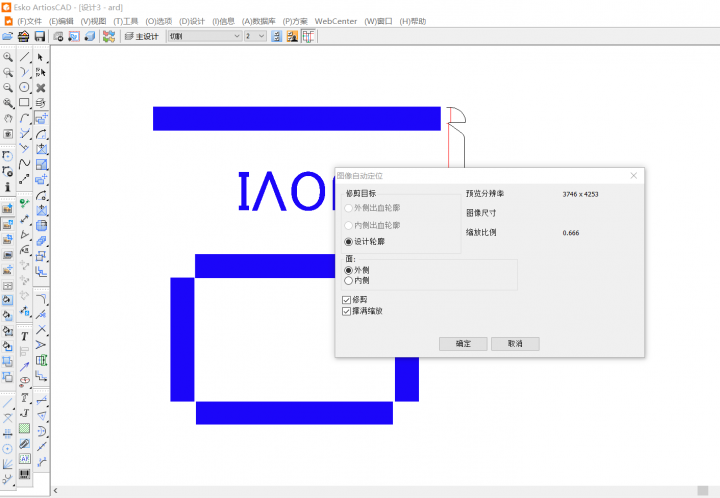Toggle the 撑满缩放 checkbox
The width and height of the screenshot is (720, 498).
[x=347, y=311]
